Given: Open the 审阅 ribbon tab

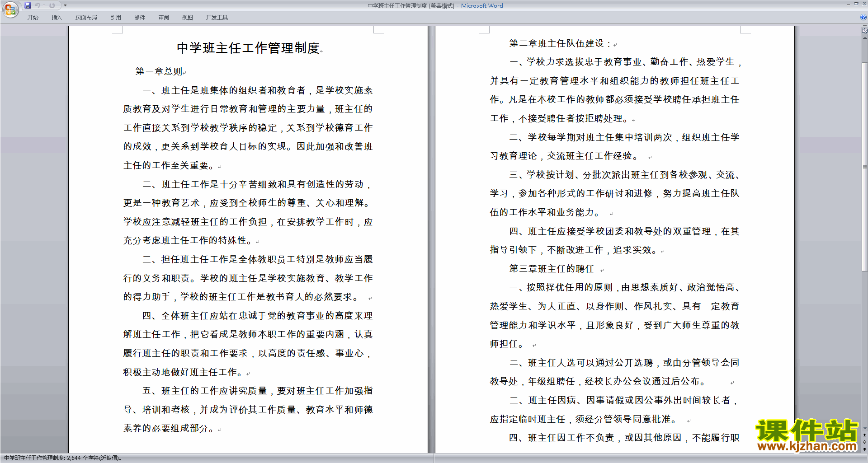Looking at the screenshot, I should coord(164,18).
